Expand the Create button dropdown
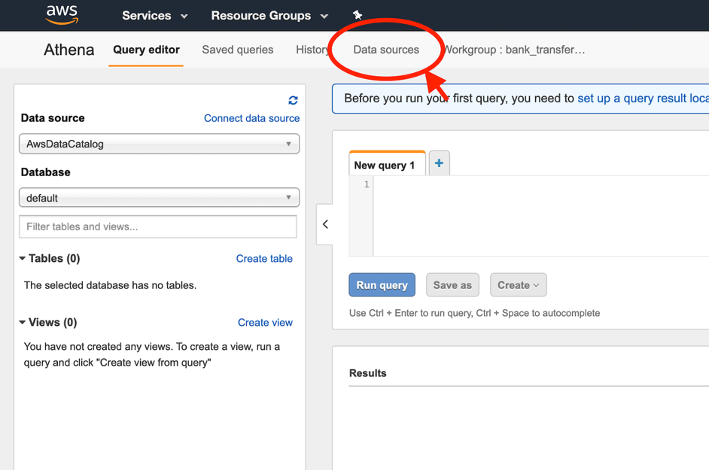 coord(518,285)
